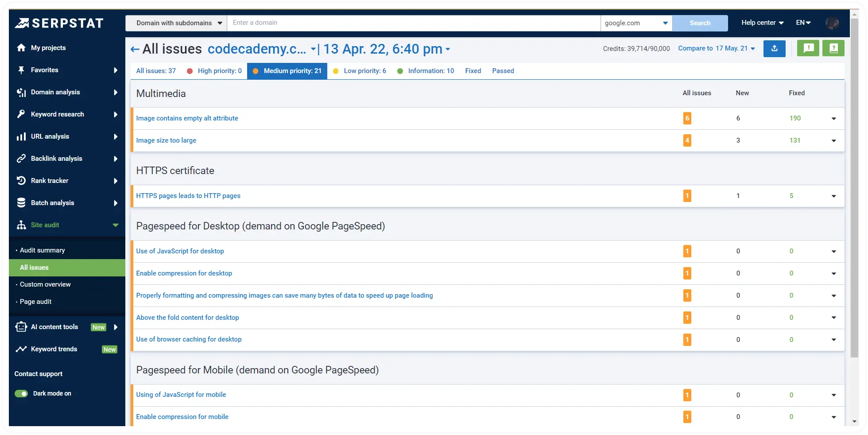Go back using the left arrow
This screenshot has height=435, width=868.
click(135, 49)
